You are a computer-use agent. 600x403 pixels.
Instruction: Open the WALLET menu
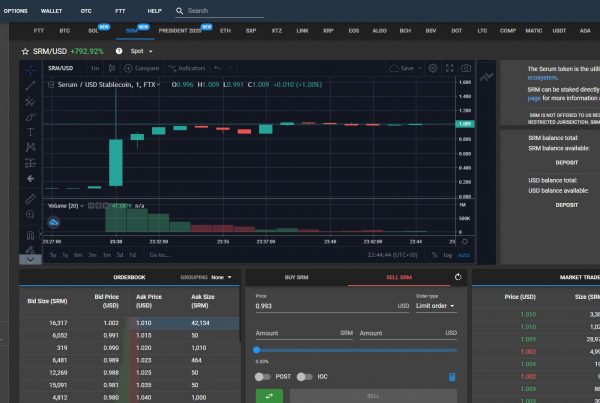click(x=51, y=11)
